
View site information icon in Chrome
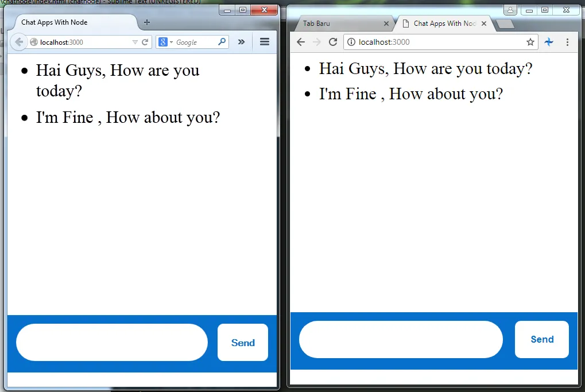click(x=351, y=42)
